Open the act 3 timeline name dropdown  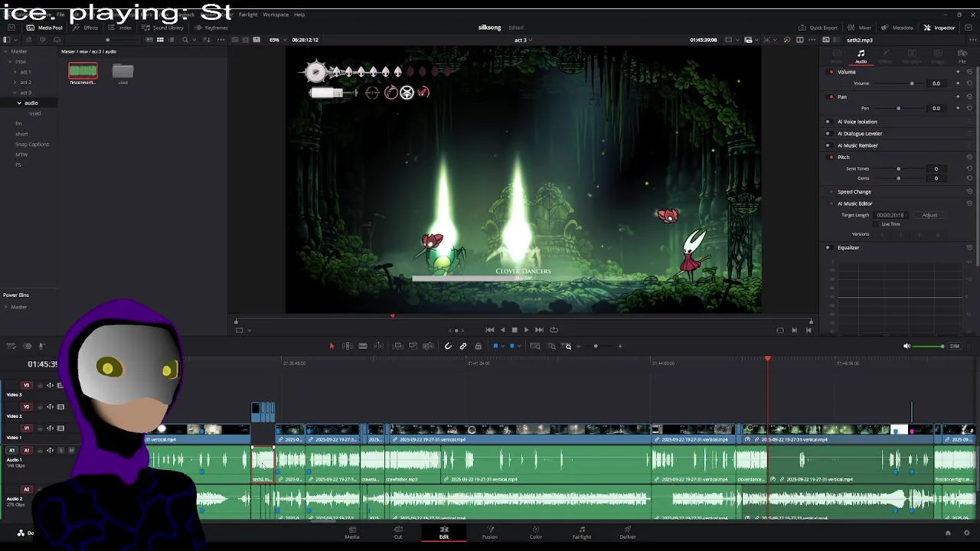coord(523,40)
